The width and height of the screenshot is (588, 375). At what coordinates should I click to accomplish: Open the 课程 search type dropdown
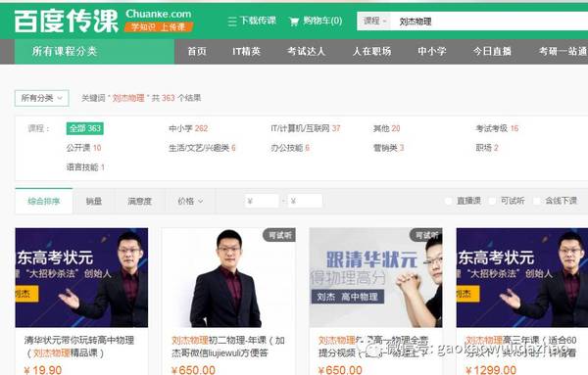pyautogui.click(x=374, y=21)
